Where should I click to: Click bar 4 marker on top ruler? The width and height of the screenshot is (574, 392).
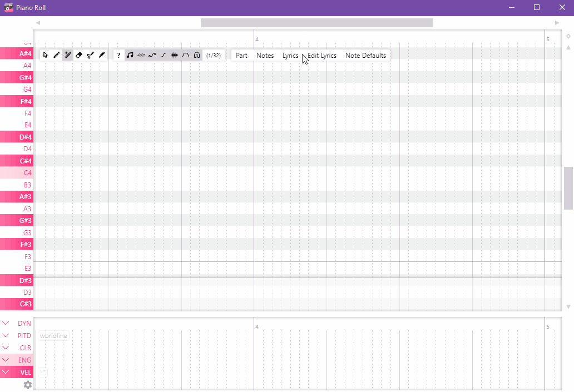(257, 39)
